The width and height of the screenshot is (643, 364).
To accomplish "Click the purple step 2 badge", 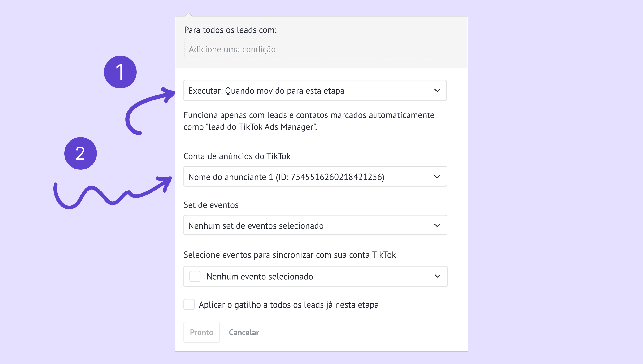I will (x=81, y=153).
